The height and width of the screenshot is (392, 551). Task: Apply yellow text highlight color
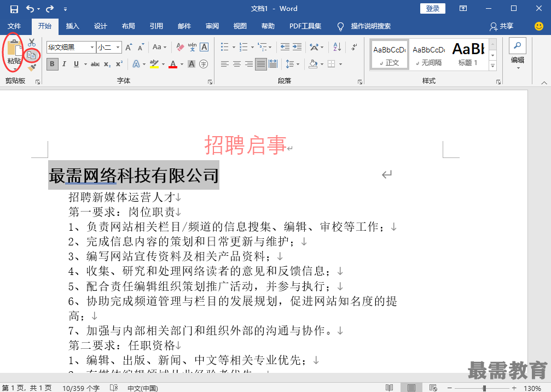(154, 64)
